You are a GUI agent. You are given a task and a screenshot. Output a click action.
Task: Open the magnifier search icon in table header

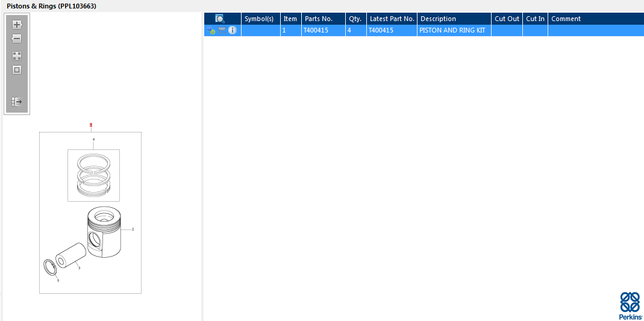point(220,19)
